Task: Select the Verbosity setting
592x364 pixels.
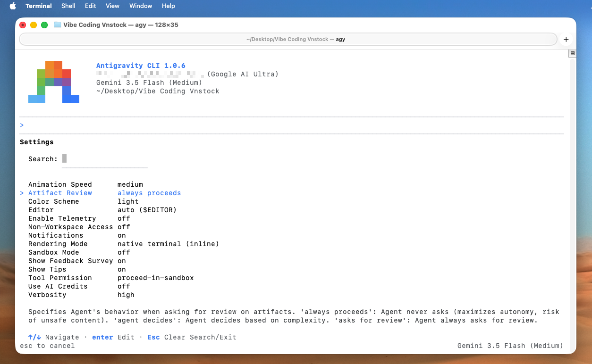Action: 81,295
